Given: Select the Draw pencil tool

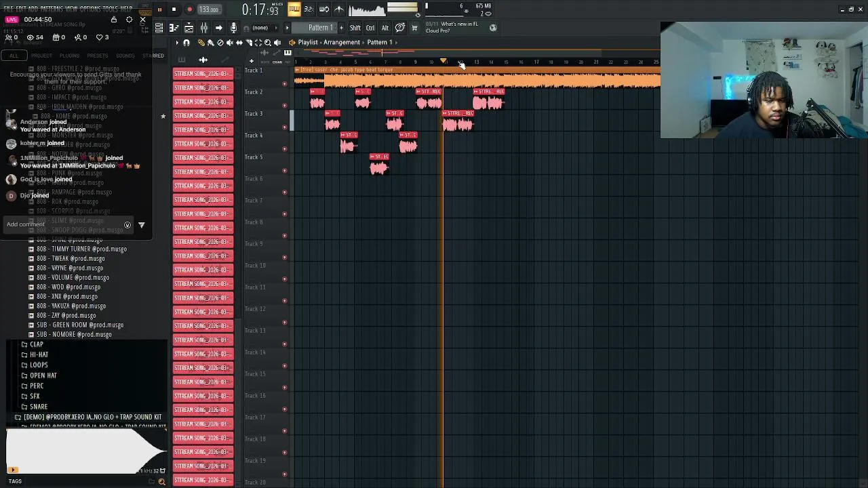Looking at the screenshot, I should [201, 42].
